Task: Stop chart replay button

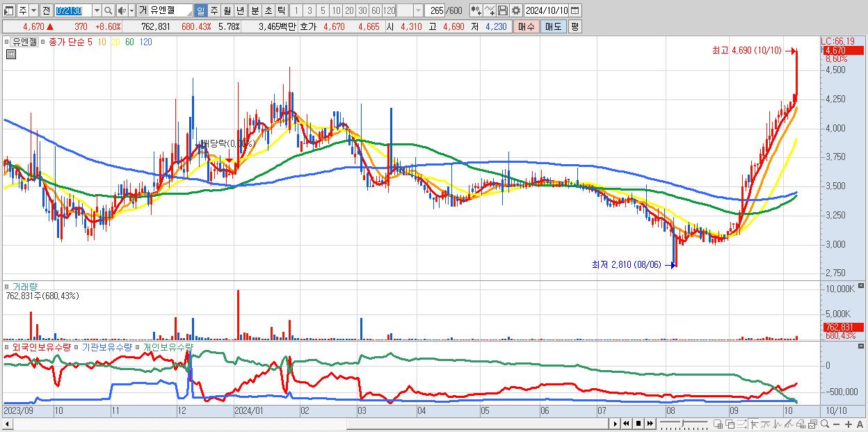Action: pyautogui.click(x=638, y=424)
